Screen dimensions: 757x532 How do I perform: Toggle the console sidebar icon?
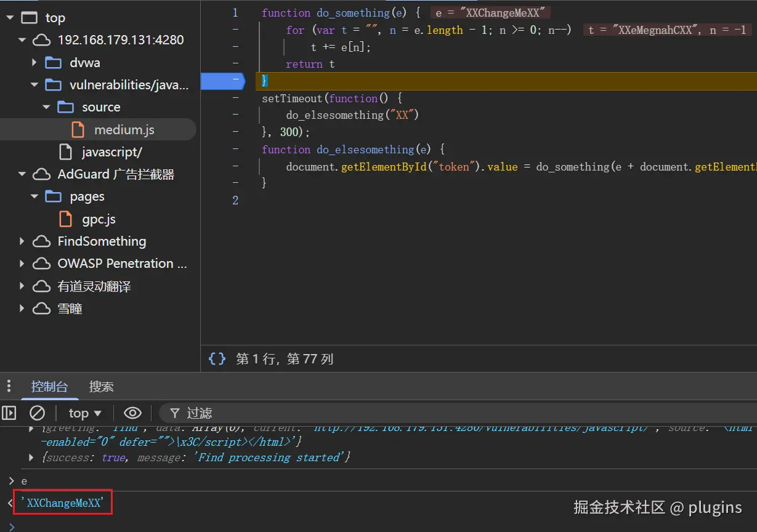pyautogui.click(x=9, y=413)
